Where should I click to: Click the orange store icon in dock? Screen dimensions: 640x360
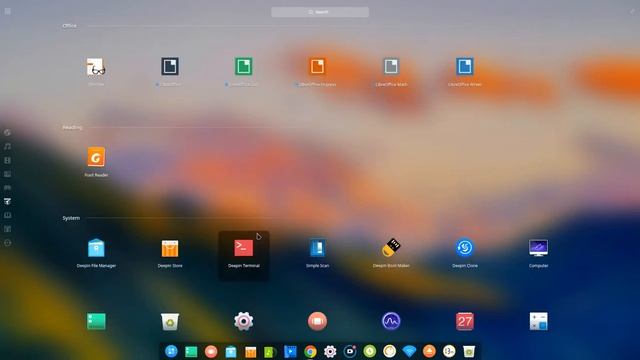tap(251, 351)
